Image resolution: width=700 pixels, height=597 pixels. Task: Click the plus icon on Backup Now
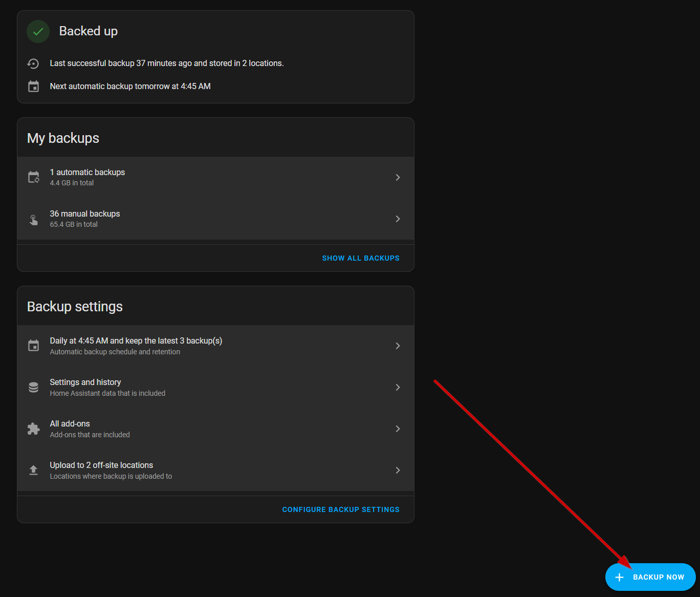pos(619,577)
